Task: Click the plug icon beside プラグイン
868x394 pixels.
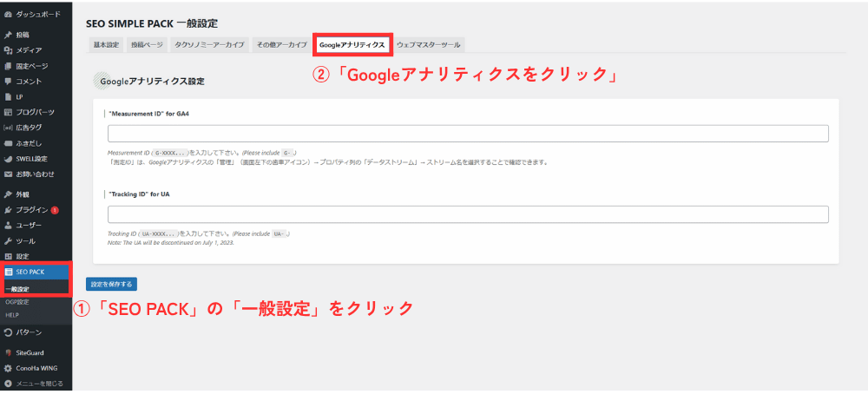Action: point(8,210)
